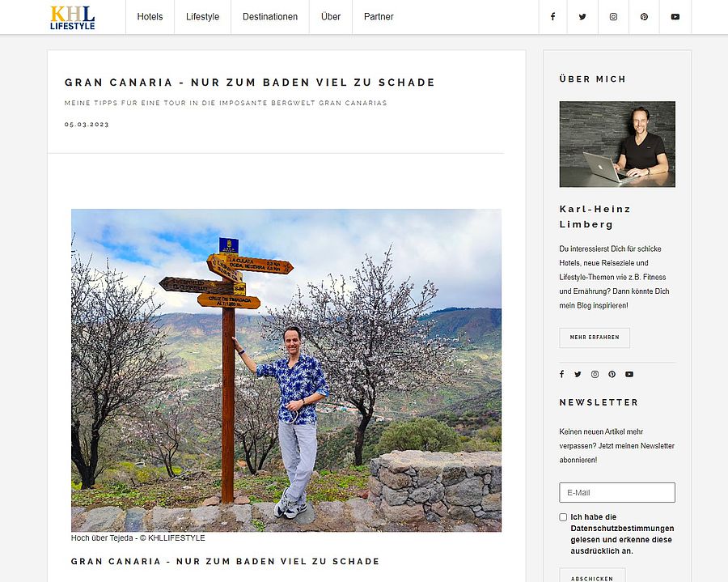The width and height of the screenshot is (728, 582).
Task: Open the Partner menu item
Action: 379,17
